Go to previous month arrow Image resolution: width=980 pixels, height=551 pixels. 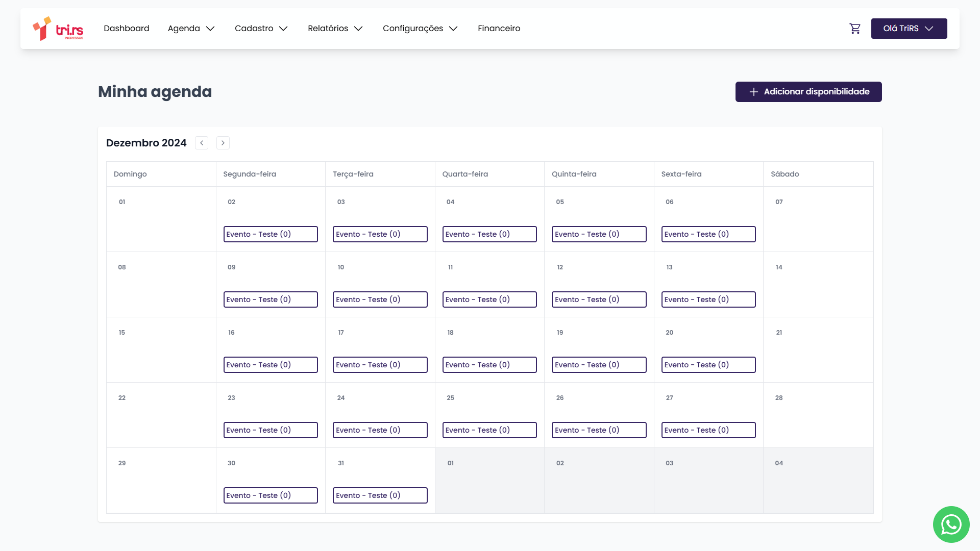(202, 143)
